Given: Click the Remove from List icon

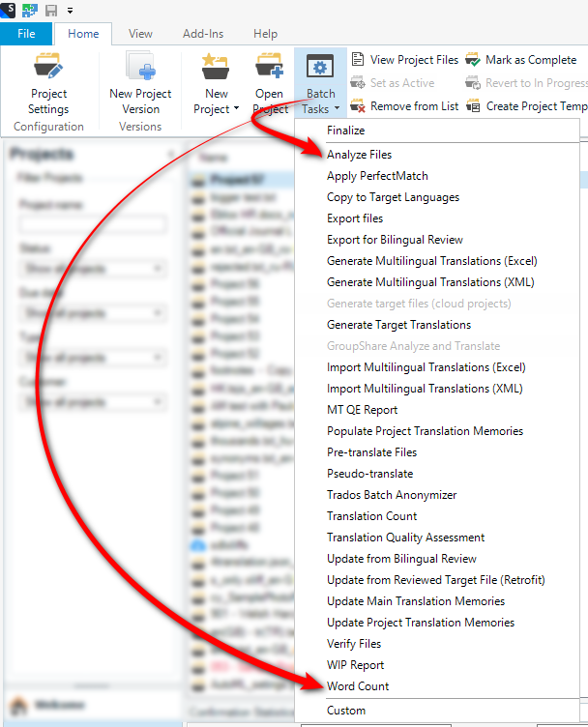Looking at the screenshot, I should click(358, 106).
